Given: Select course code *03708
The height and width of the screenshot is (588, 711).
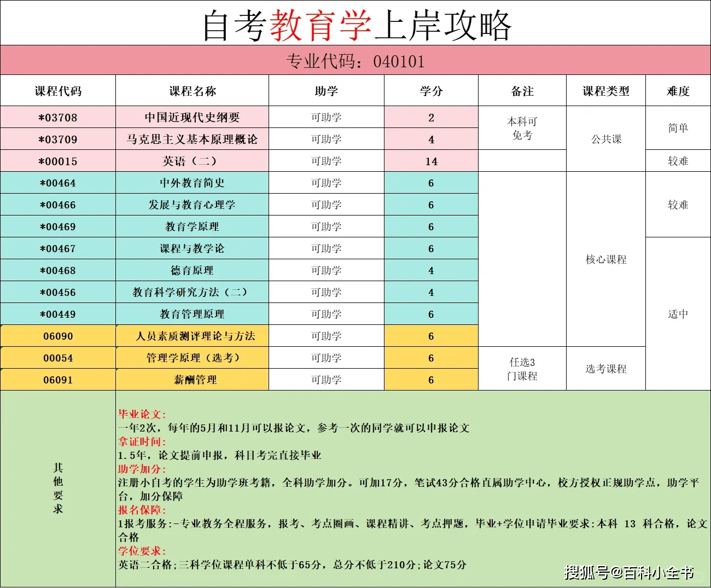Looking at the screenshot, I should pyautogui.click(x=58, y=117).
